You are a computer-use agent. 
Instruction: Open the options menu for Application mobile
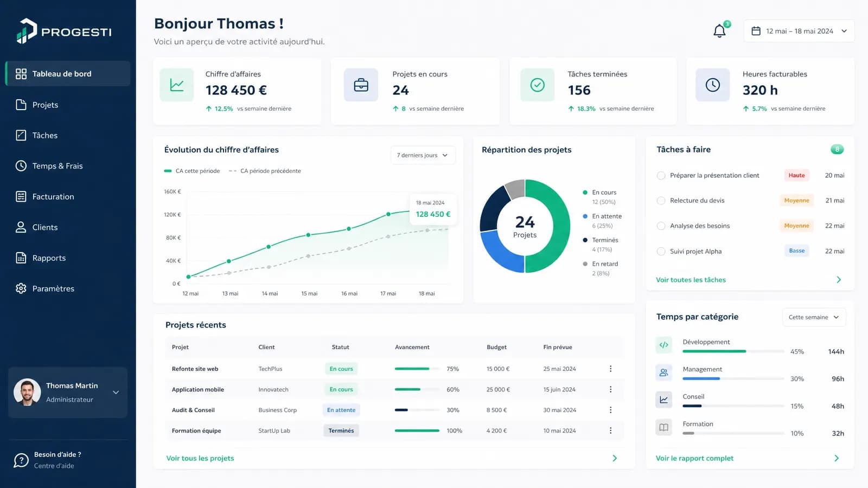pyautogui.click(x=610, y=389)
